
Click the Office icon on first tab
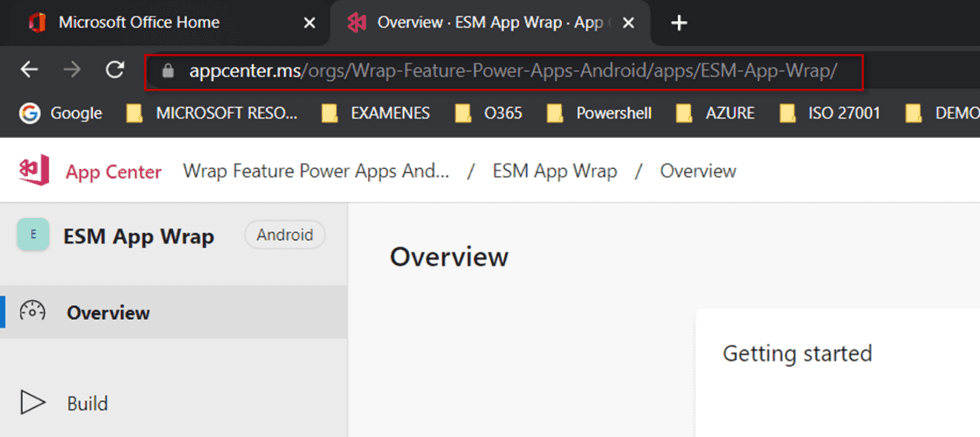pos(37,23)
